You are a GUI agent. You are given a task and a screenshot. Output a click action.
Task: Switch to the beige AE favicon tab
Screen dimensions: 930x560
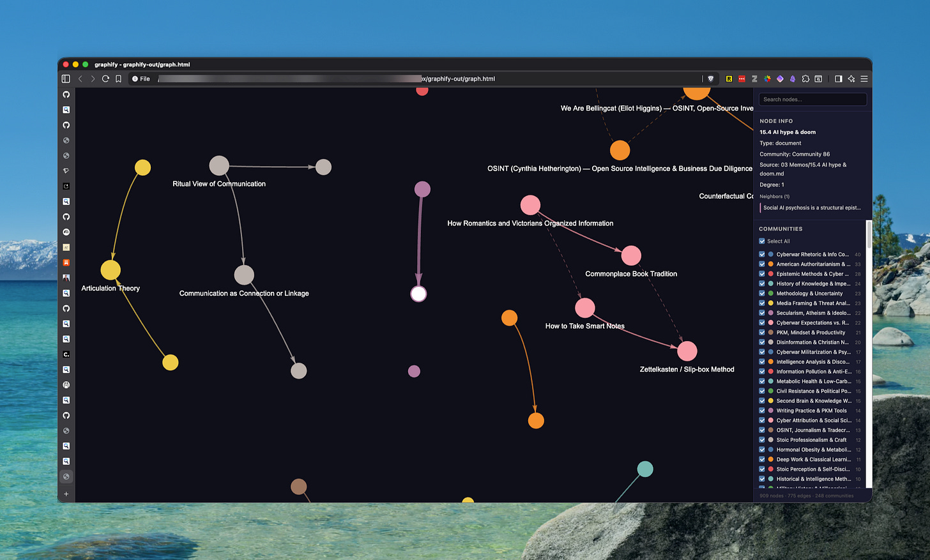[x=66, y=247]
